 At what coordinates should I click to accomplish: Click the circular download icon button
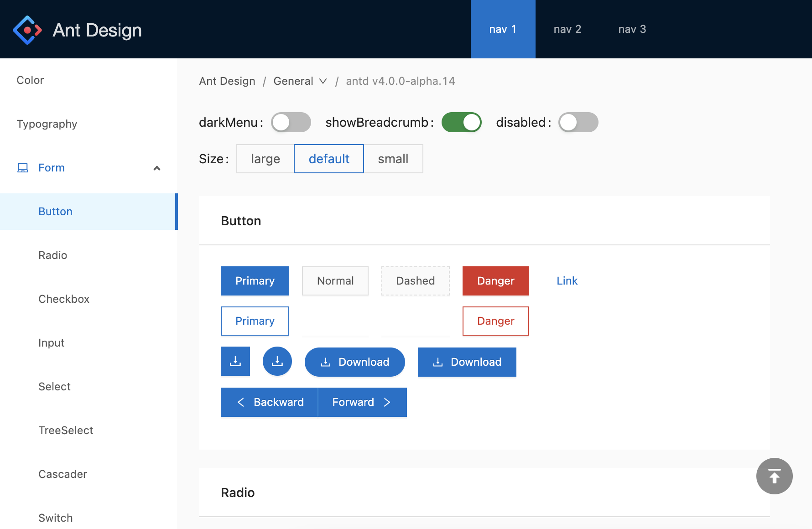coord(277,362)
